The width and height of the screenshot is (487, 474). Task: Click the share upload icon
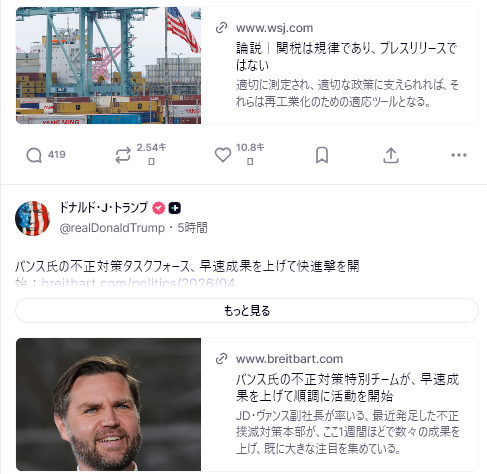tap(391, 155)
